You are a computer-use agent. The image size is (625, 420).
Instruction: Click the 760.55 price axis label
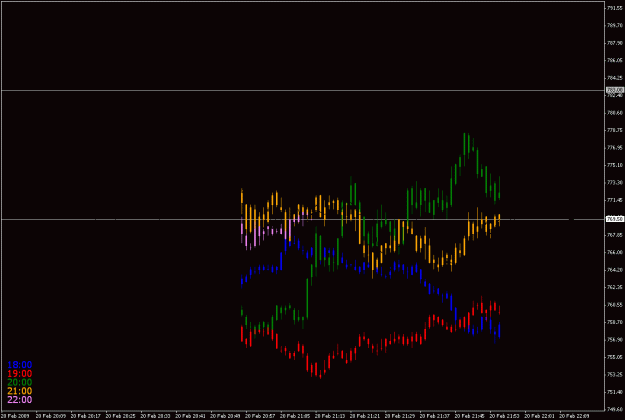point(615,305)
